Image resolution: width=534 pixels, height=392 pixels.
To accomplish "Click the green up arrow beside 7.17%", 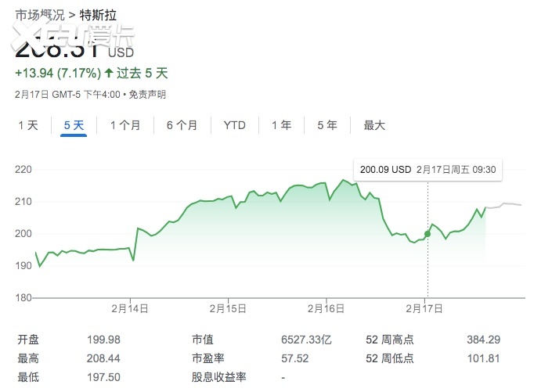I will [109, 74].
